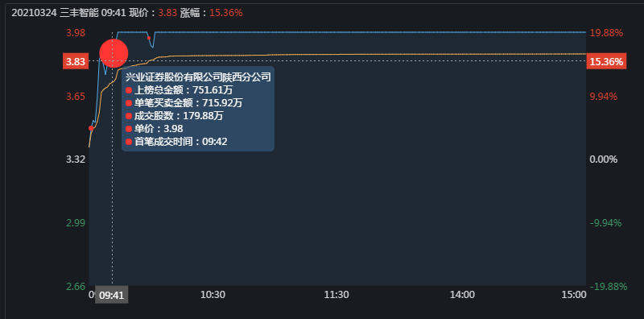Screen dimensions: 644x319
Task: Click the red 15.36% change badge
Action: [x=606, y=62]
